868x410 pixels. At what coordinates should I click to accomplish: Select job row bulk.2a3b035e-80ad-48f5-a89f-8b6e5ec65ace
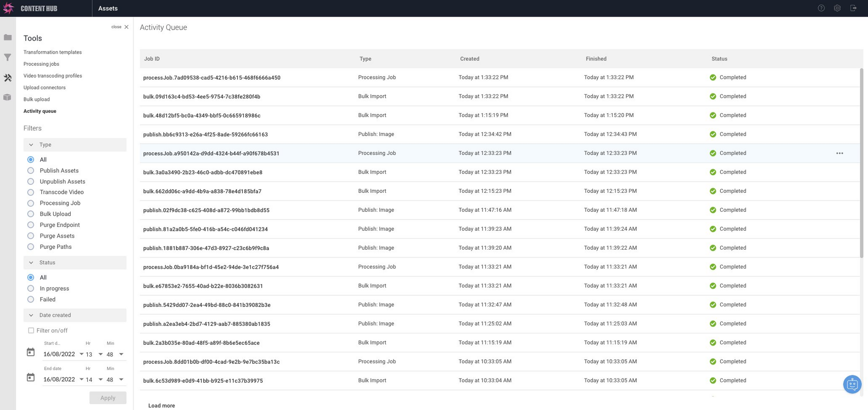[500, 343]
